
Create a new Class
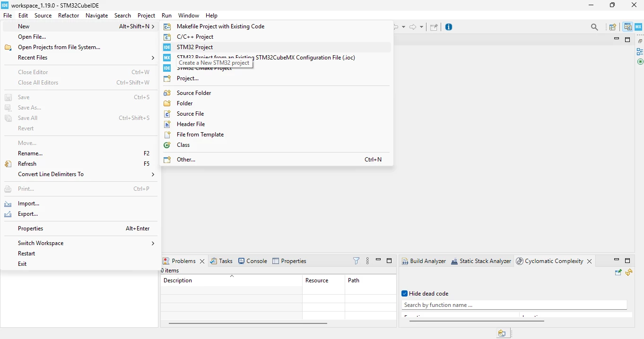tap(276, 145)
